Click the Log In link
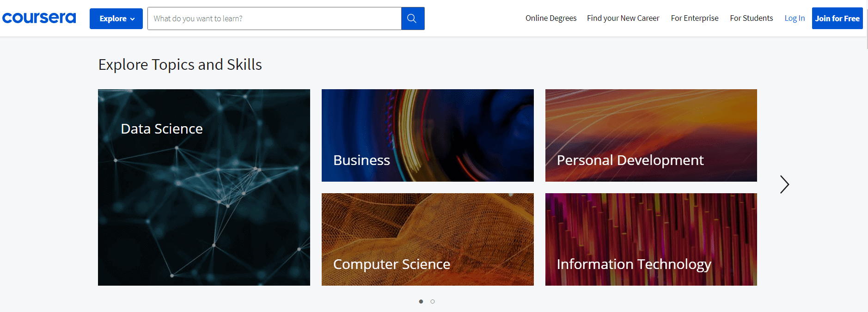Screen dimensions: 868x312 pyautogui.click(x=795, y=18)
